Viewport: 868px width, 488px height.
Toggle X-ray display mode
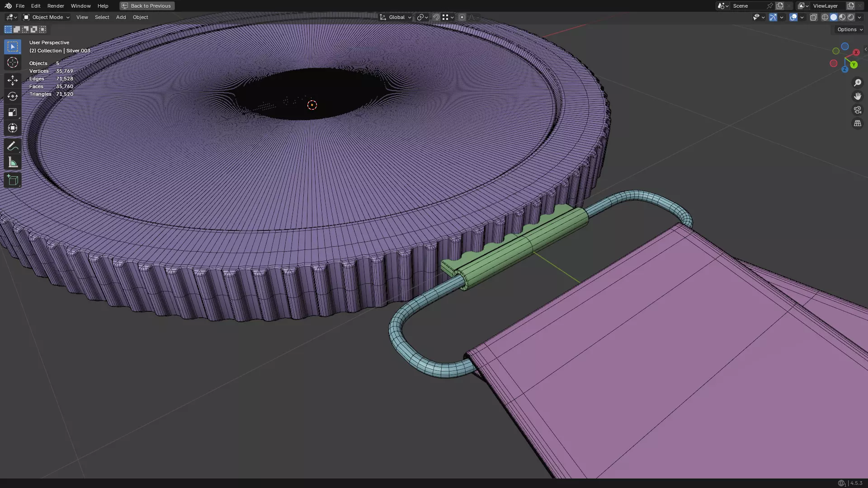point(813,17)
